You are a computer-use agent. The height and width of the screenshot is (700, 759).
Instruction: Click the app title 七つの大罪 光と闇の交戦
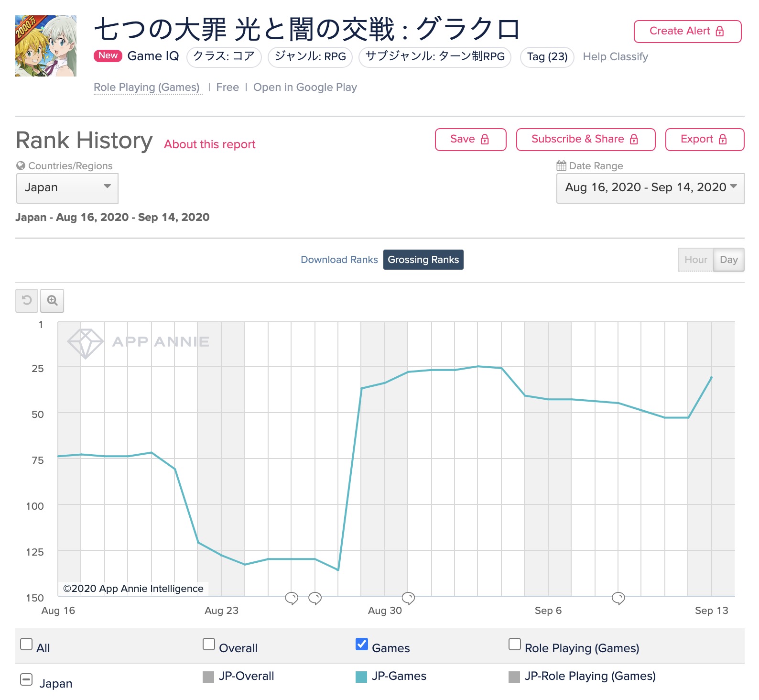306,29
